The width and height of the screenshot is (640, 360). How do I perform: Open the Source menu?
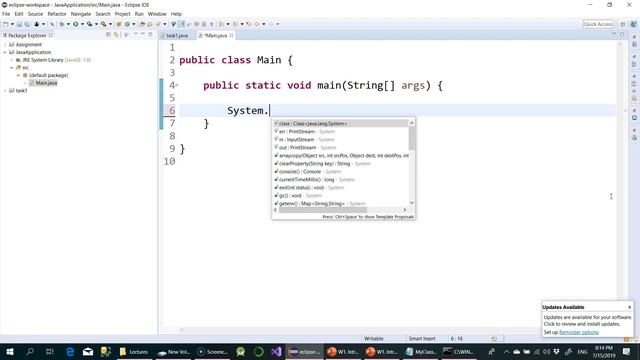(x=35, y=14)
